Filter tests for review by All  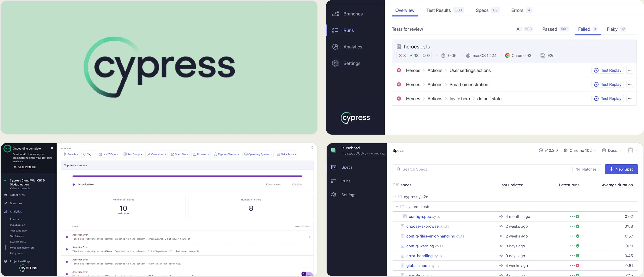tap(524, 29)
